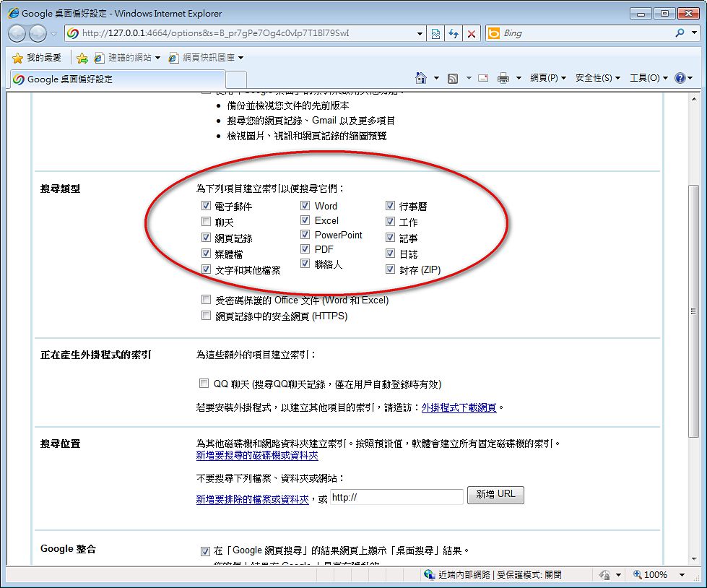
Task: Open the 外掛程式下載網頁 link
Action: point(459,407)
